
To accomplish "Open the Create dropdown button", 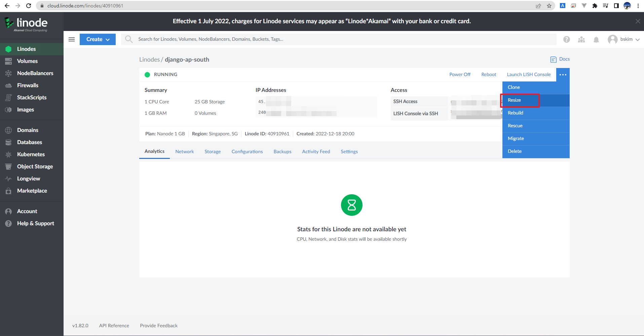I will click(98, 39).
